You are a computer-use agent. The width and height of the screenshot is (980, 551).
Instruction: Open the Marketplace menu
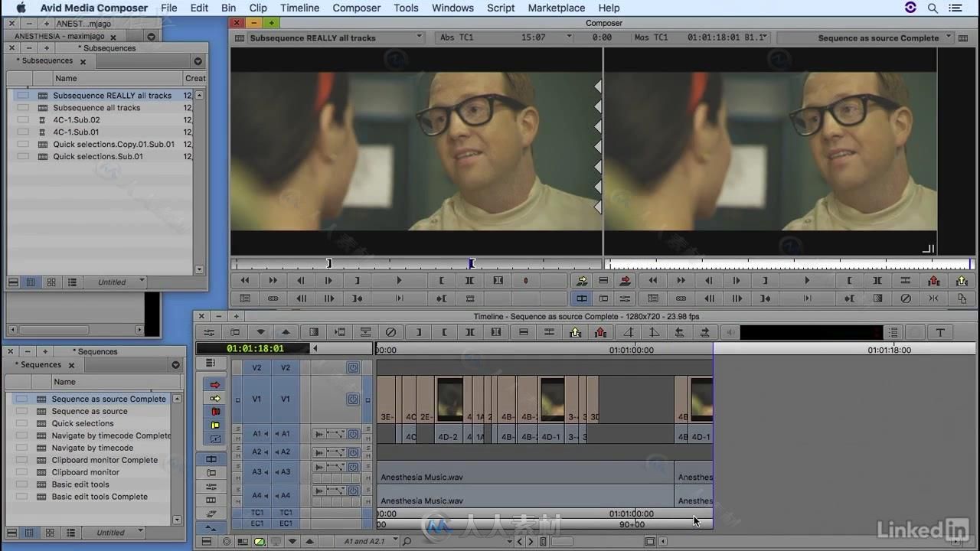557,8
